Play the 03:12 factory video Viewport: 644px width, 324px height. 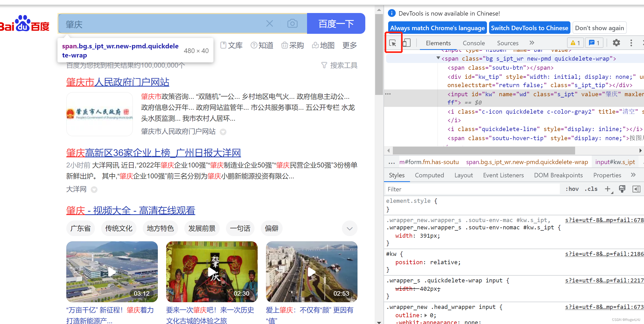(112, 272)
